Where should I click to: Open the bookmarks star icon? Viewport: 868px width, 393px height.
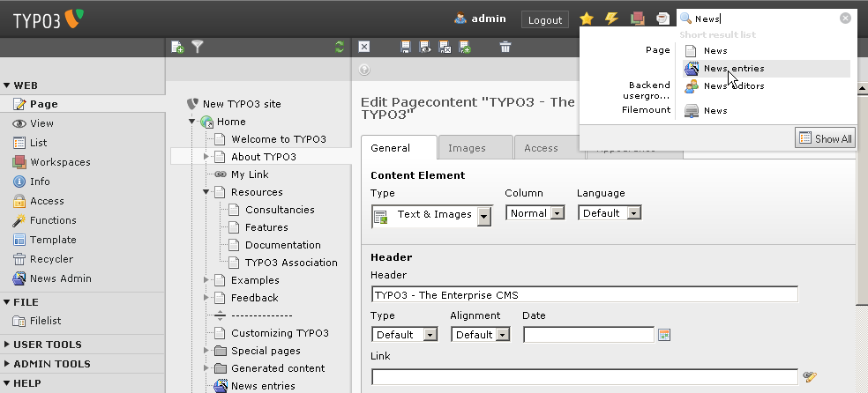tap(587, 19)
